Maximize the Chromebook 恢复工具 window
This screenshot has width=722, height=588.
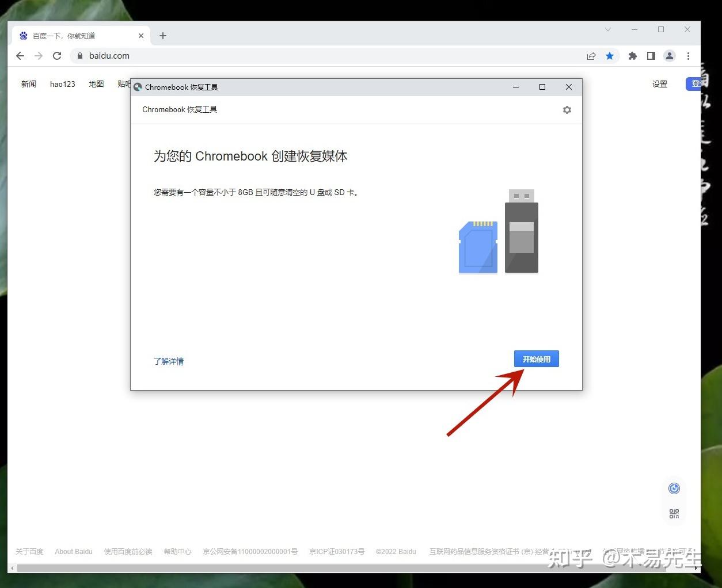click(542, 87)
